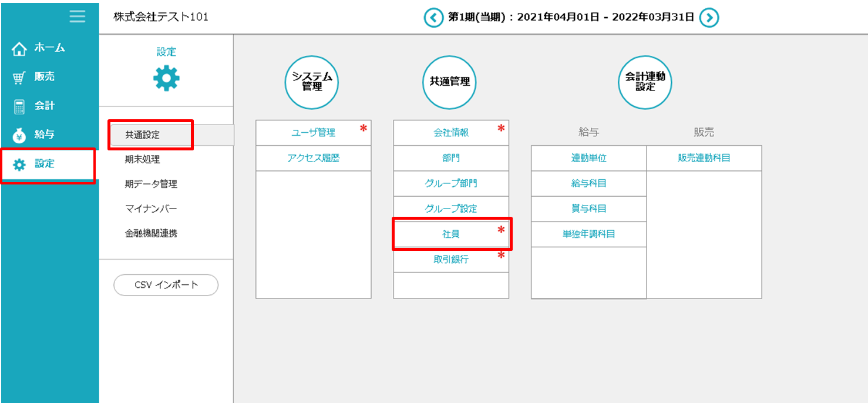Image resolution: width=868 pixels, height=403 pixels.
Task: Click the shopping cart 販売 icon
Action: pyautogui.click(x=19, y=78)
